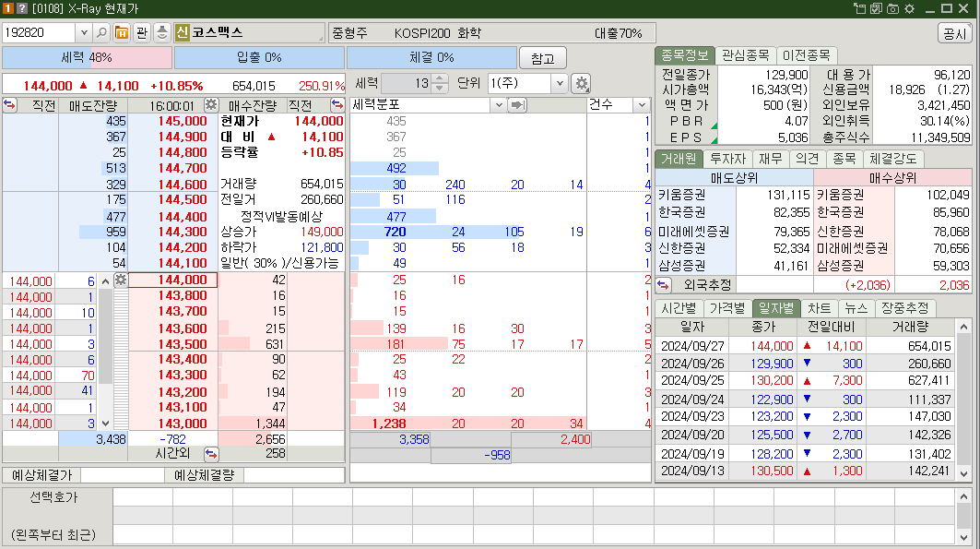Open the orange H folder icon
Screen dimensions: 980x549
point(122,31)
